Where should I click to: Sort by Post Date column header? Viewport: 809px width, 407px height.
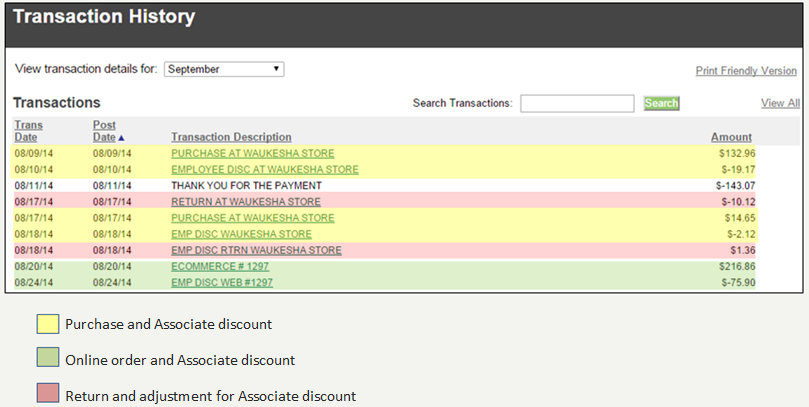coord(105,131)
